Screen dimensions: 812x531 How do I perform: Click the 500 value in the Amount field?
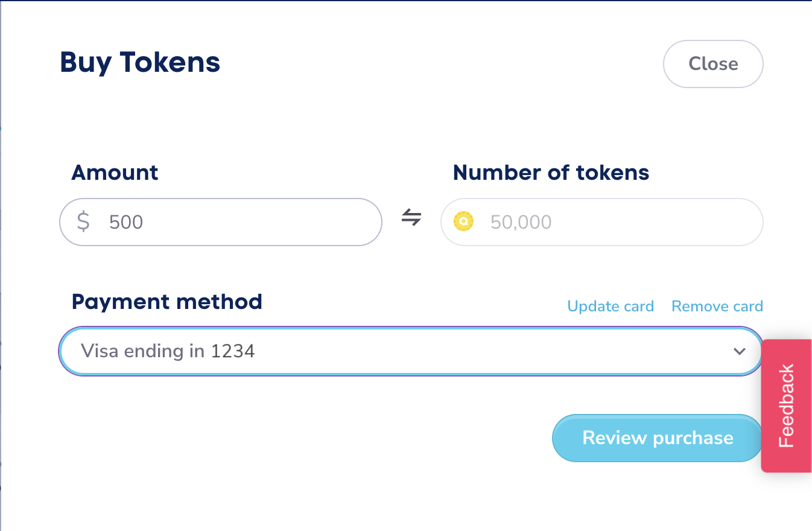(x=126, y=222)
